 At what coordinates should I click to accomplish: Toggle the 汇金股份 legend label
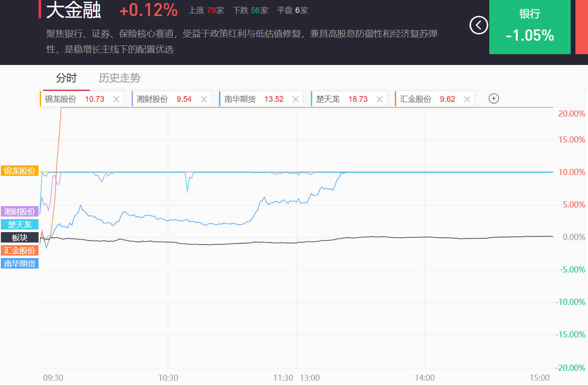[19, 250]
